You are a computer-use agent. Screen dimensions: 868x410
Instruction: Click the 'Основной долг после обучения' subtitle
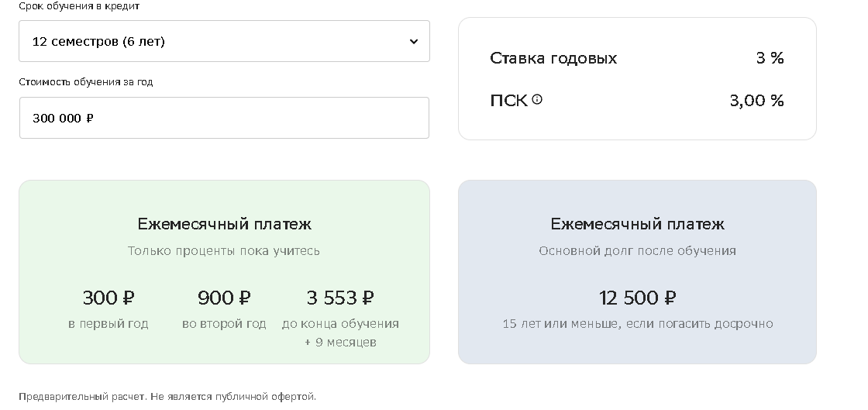coord(637,251)
